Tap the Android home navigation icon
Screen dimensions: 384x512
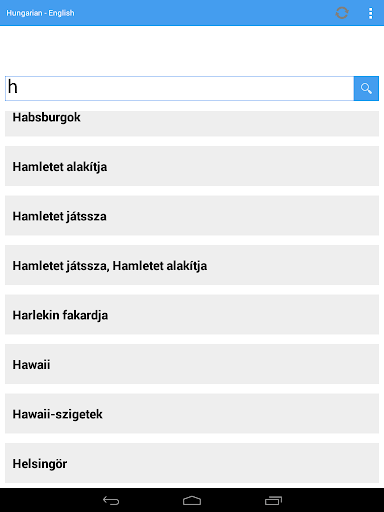[192, 500]
